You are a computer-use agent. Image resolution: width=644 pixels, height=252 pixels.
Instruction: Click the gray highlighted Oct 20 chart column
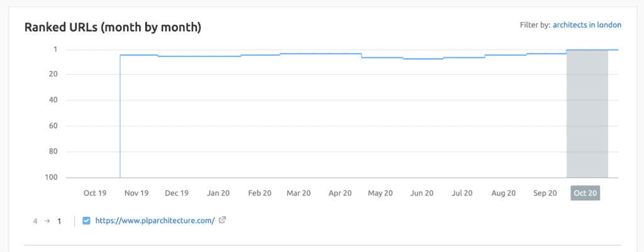[587, 114]
